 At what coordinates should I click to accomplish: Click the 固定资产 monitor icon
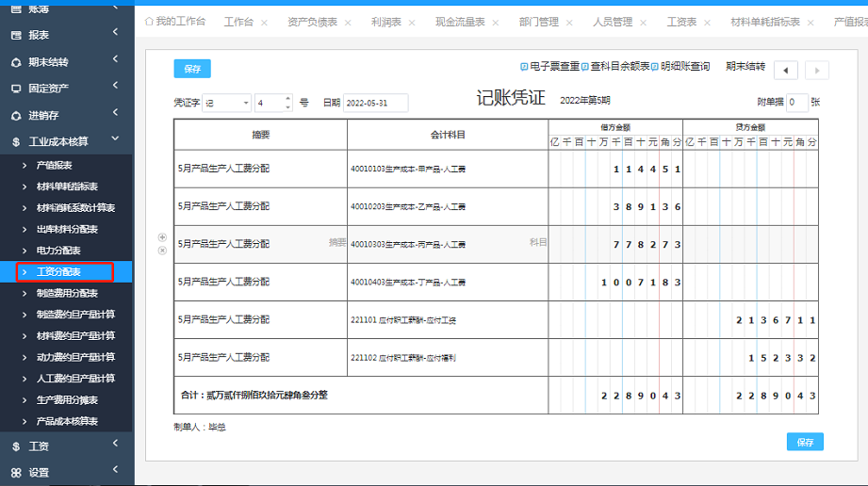click(x=16, y=89)
